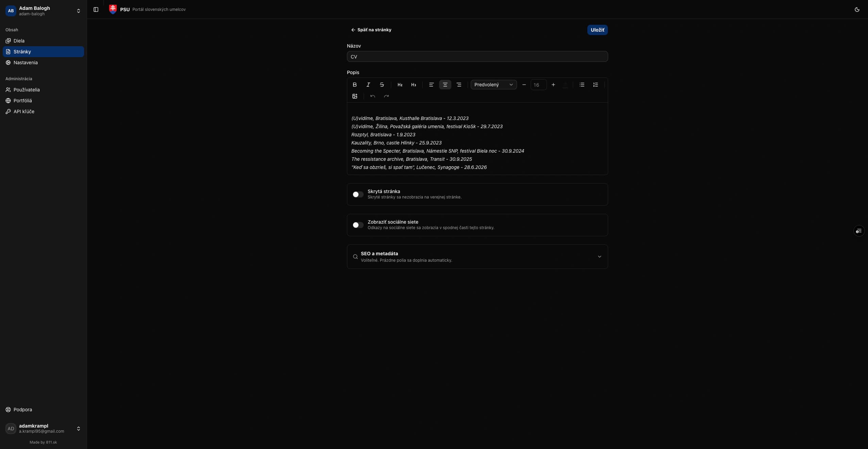Screen dimensions: 868x449
Task: Open API kľúče in the sidebar
Action: click(43, 111)
